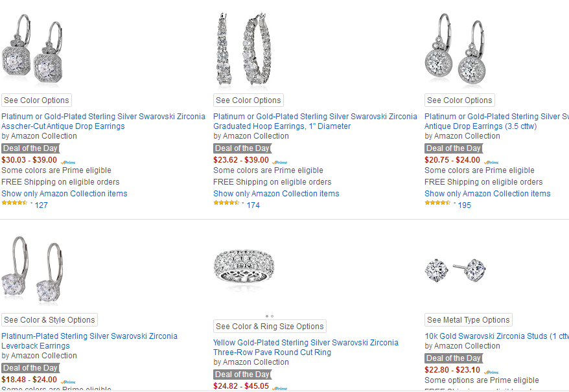Open the 127 customer reviews link
569x392 pixels.
(x=41, y=205)
